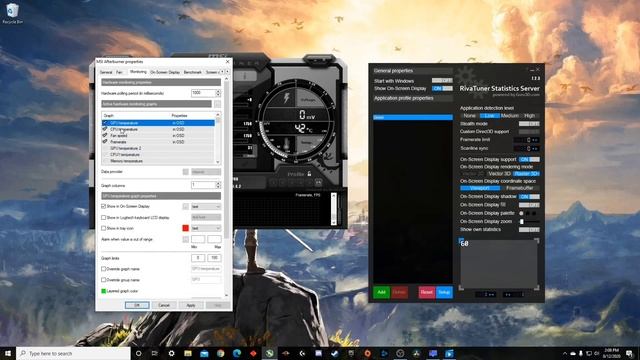Click the active monitoring graphs options button

[217, 104]
